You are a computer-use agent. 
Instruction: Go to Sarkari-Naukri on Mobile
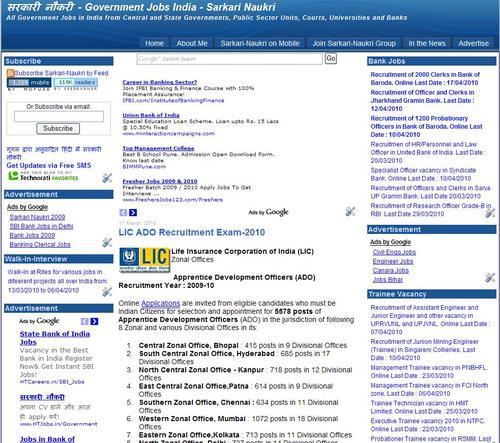click(260, 43)
